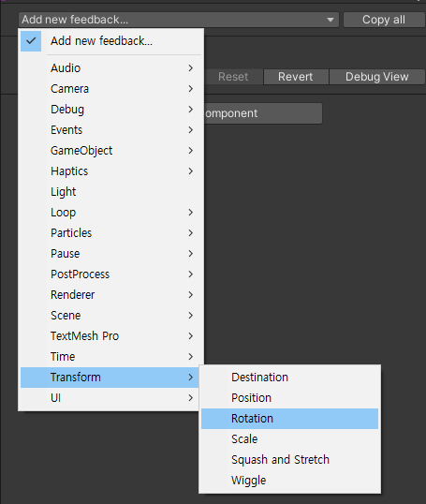
Task: Expand the arrow next to UI
Action: tap(191, 398)
